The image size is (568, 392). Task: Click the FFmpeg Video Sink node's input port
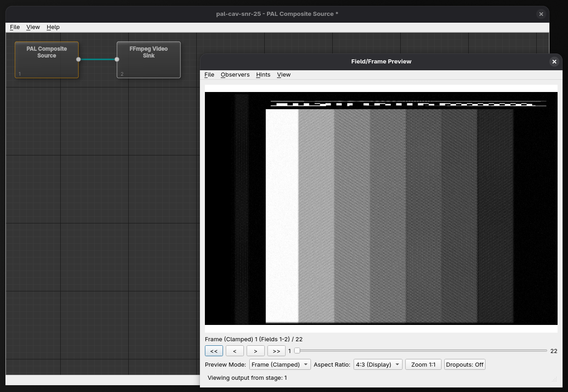point(117,59)
